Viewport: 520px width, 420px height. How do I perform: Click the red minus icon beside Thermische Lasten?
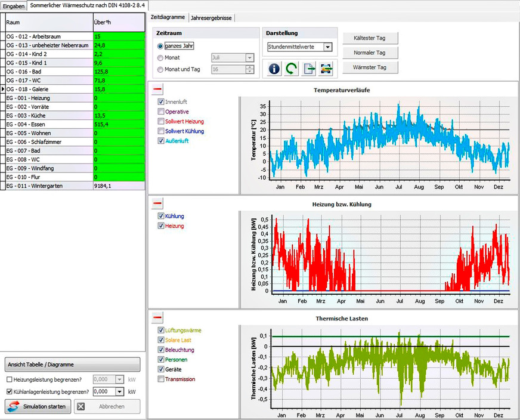pyautogui.click(x=156, y=317)
